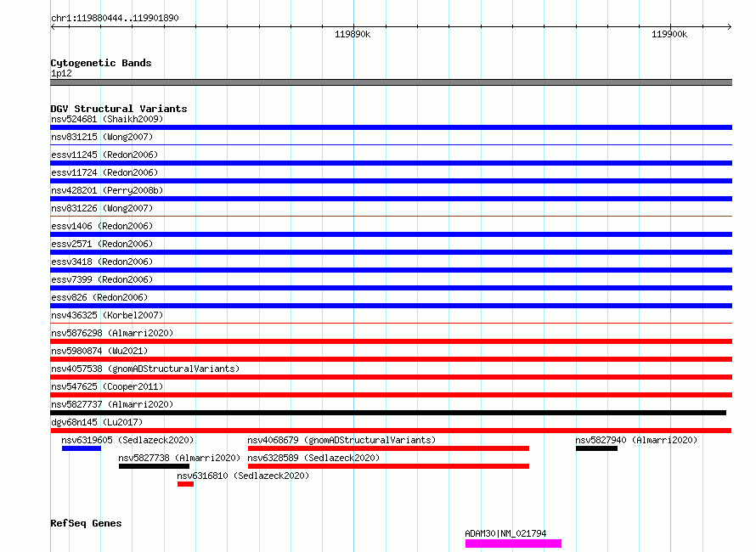This screenshot has height=552, width=756.
Task: Click the nsv5876298 (Almarri2020) label
Action: 112,333
